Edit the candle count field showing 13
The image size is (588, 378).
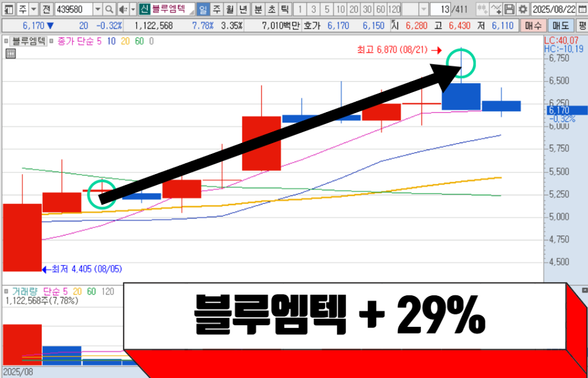(x=440, y=9)
